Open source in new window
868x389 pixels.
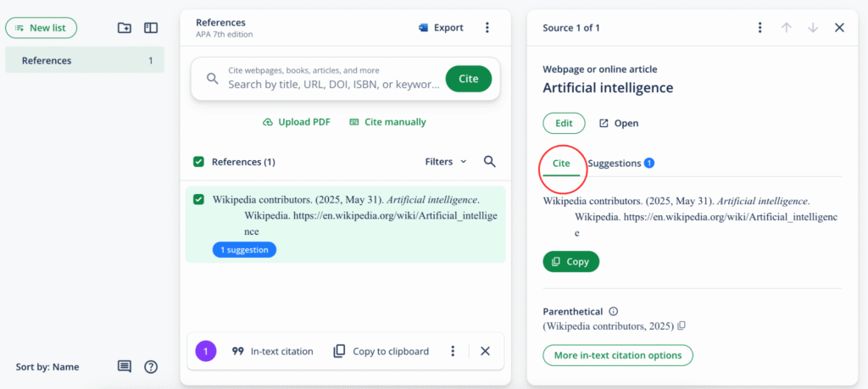tap(619, 124)
